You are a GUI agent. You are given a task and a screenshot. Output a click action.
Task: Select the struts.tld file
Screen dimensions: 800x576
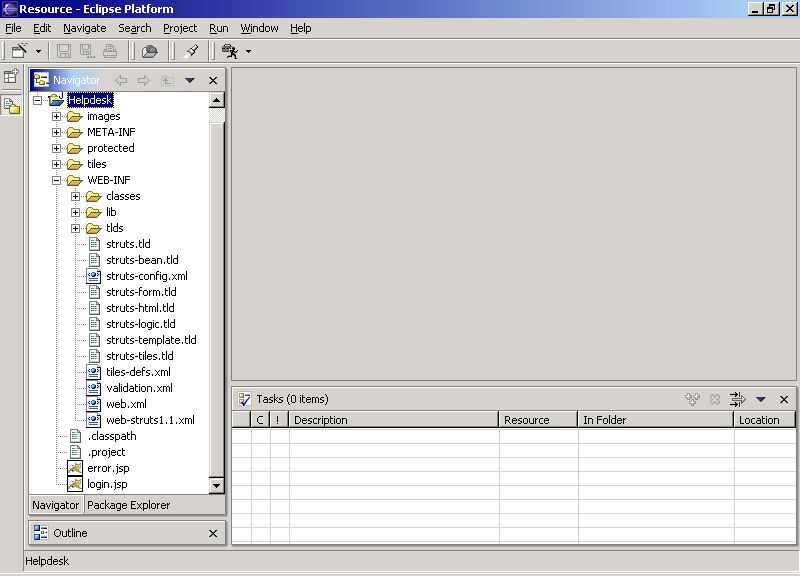click(x=129, y=244)
